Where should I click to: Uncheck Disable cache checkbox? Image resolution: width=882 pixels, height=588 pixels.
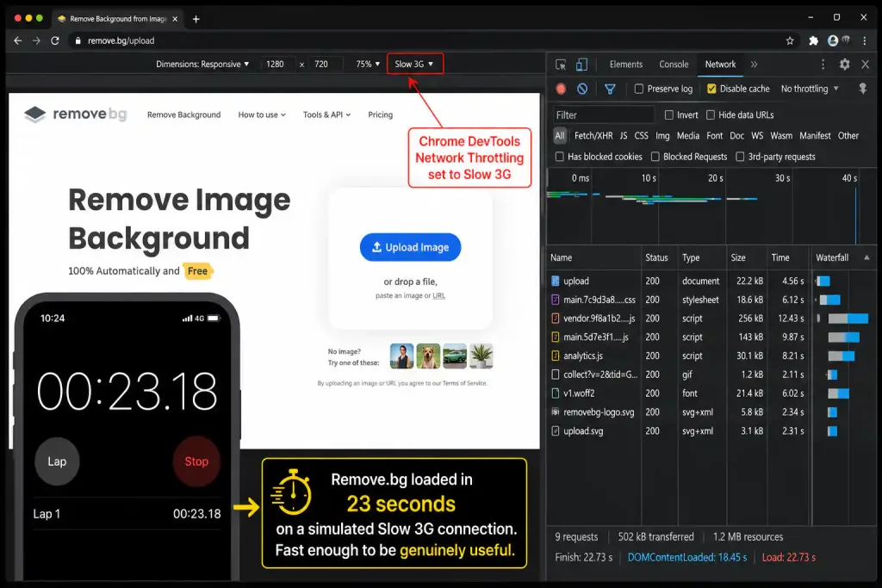pos(711,89)
